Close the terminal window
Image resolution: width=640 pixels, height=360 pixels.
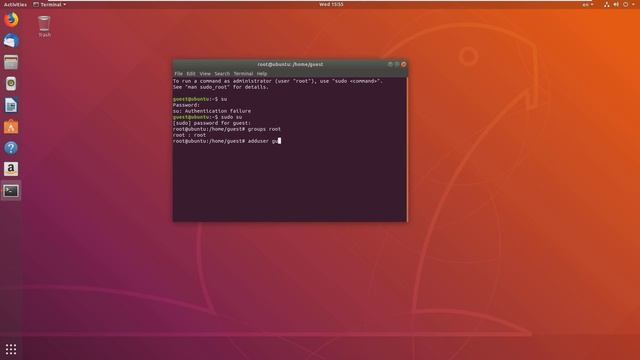coord(404,64)
